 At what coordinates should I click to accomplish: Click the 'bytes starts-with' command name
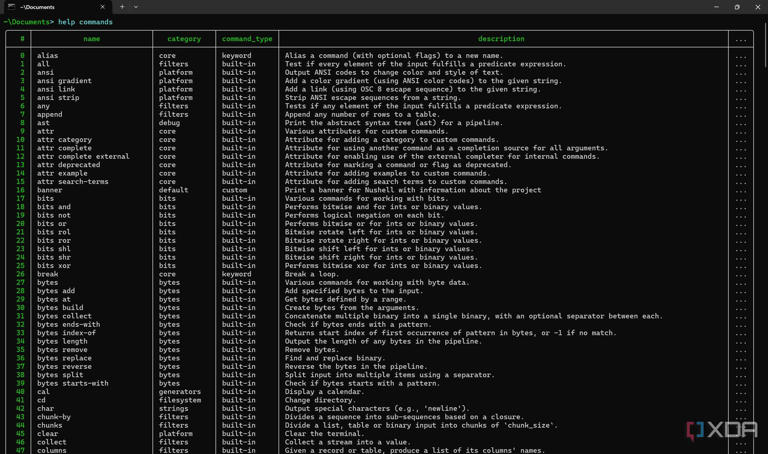72,383
